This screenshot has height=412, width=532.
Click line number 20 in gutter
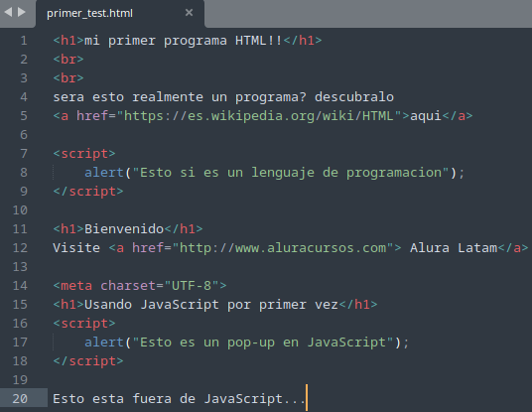[20, 398]
